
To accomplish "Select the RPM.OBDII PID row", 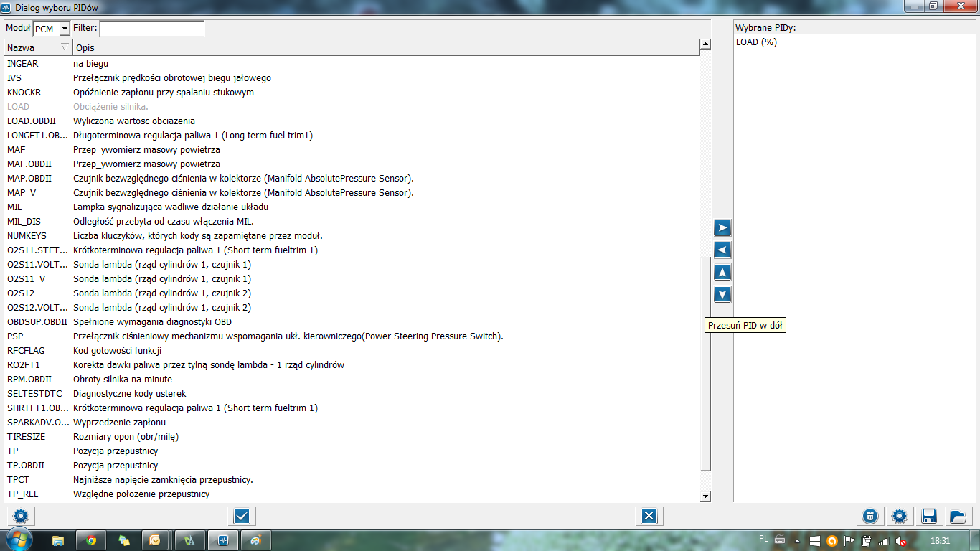I will tap(29, 380).
